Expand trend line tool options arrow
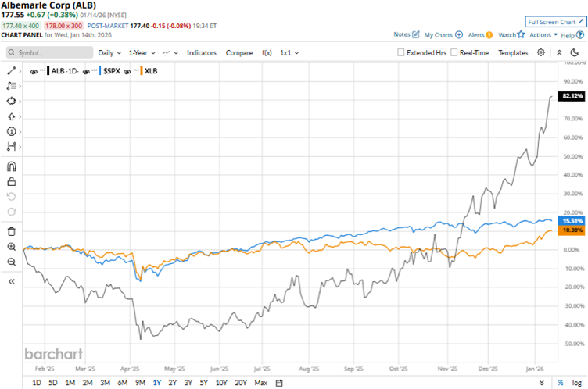Viewport: 588px width, 389px height. (20, 71)
